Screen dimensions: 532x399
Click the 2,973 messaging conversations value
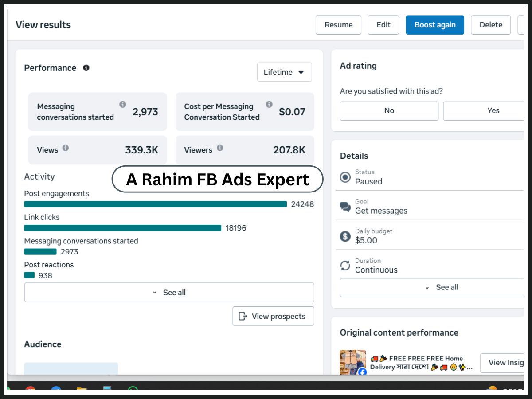[145, 112]
